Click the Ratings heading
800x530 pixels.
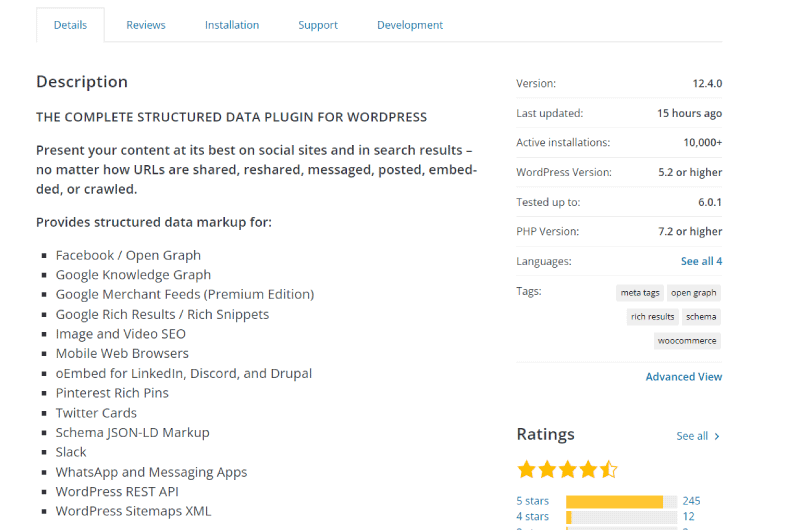(545, 434)
